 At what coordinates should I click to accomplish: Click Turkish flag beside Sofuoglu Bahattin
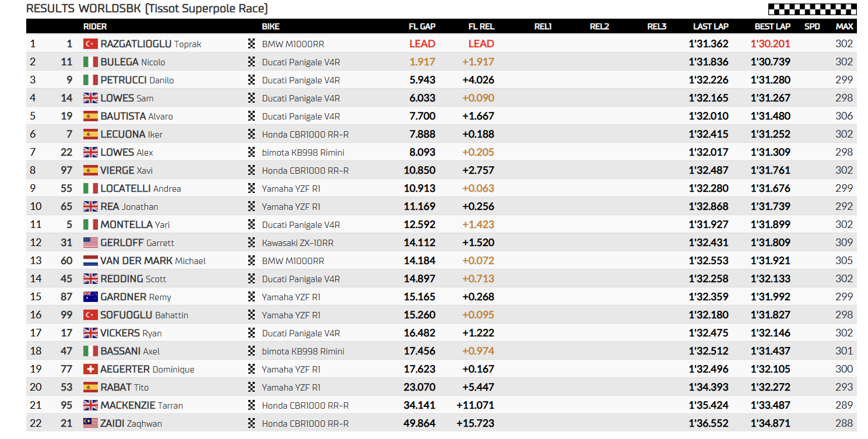90,315
